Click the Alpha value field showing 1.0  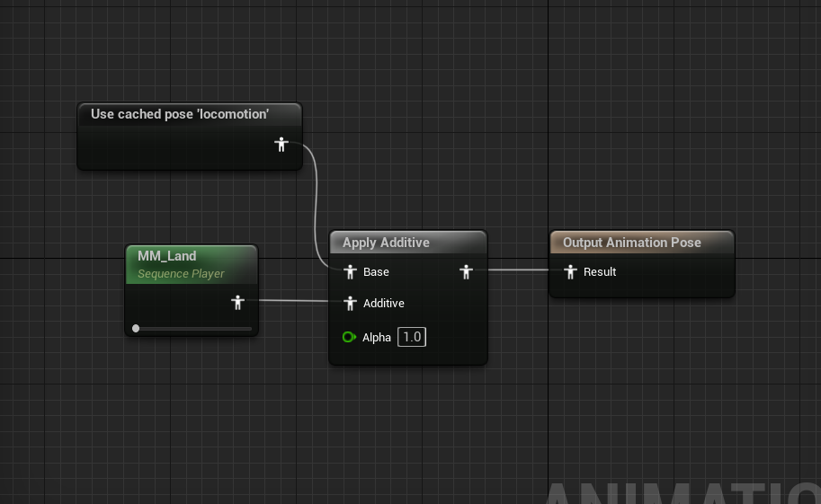pyautogui.click(x=412, y=337)
